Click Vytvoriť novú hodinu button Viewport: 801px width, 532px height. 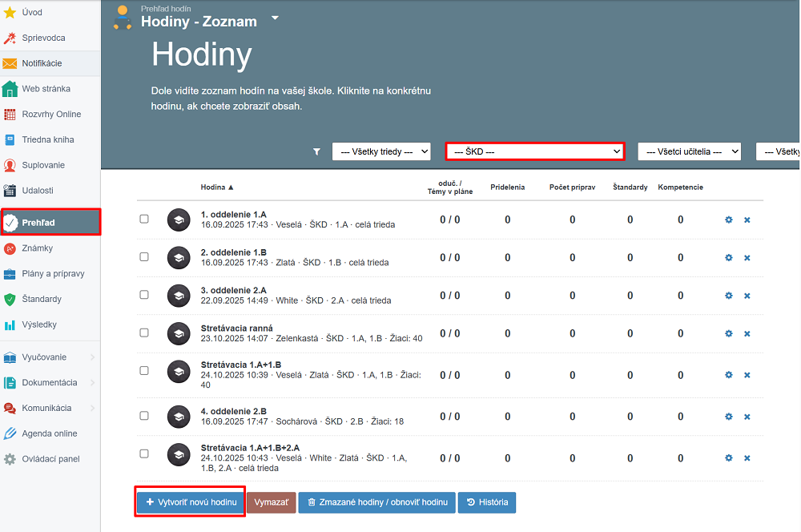click(x=191, y=502)
